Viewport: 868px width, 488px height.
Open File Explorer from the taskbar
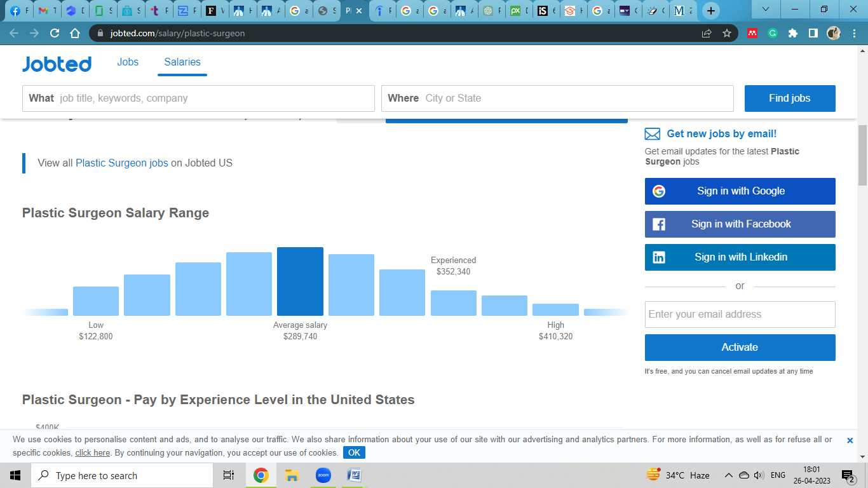pyautogui.click(x=292, y=475)
